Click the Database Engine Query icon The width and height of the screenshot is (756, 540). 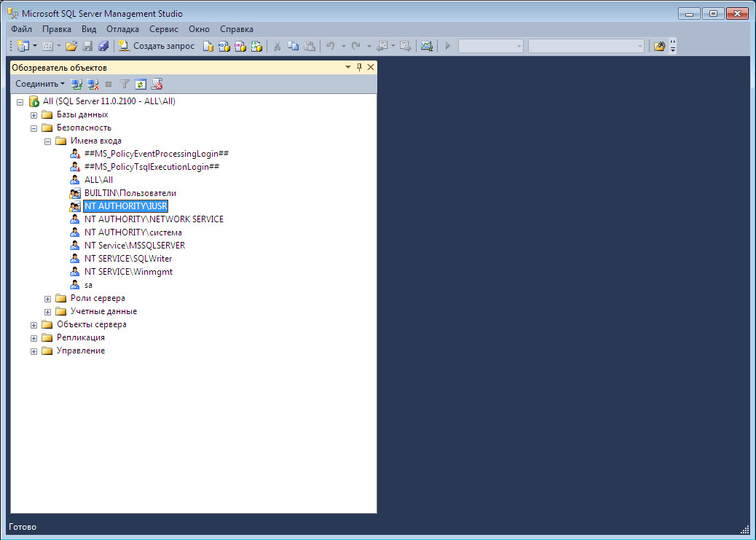(x=208, y=46)
